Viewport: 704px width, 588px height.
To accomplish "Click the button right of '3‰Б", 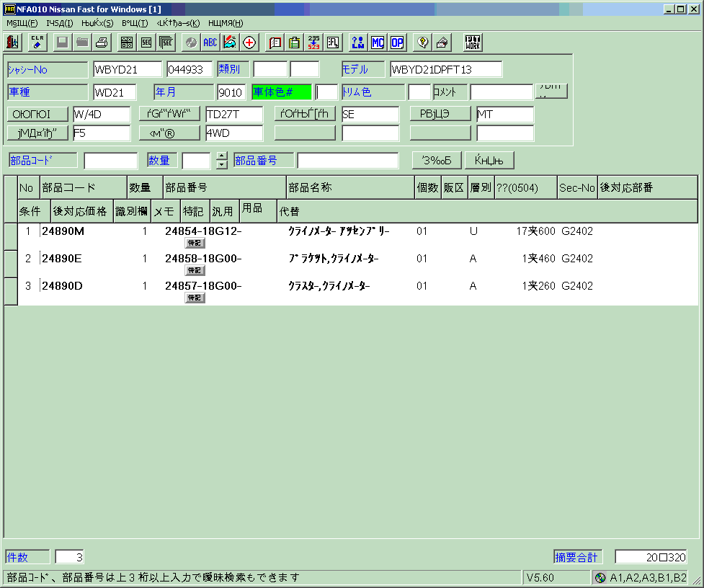I will pos(489,160).
